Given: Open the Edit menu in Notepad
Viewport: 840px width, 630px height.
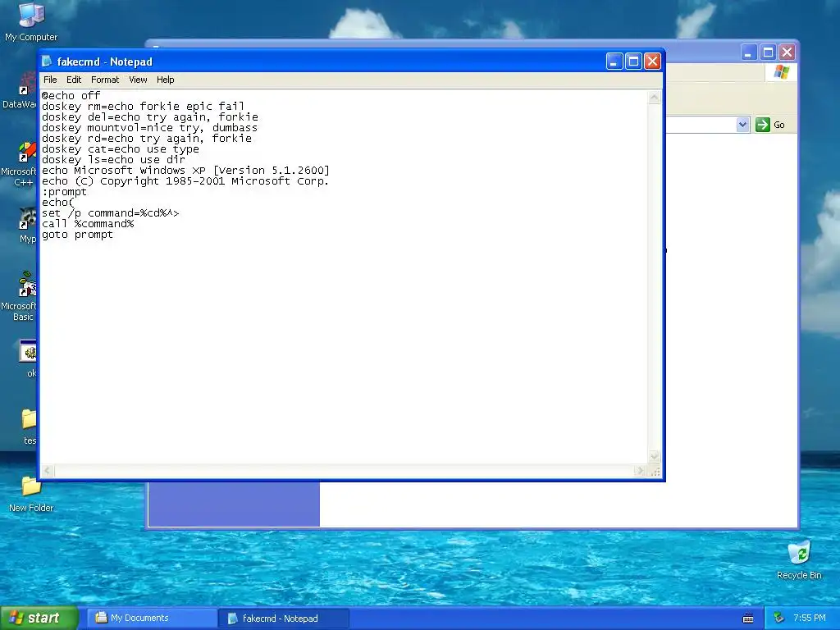Looking at the screenshot, I should [73, 80].
